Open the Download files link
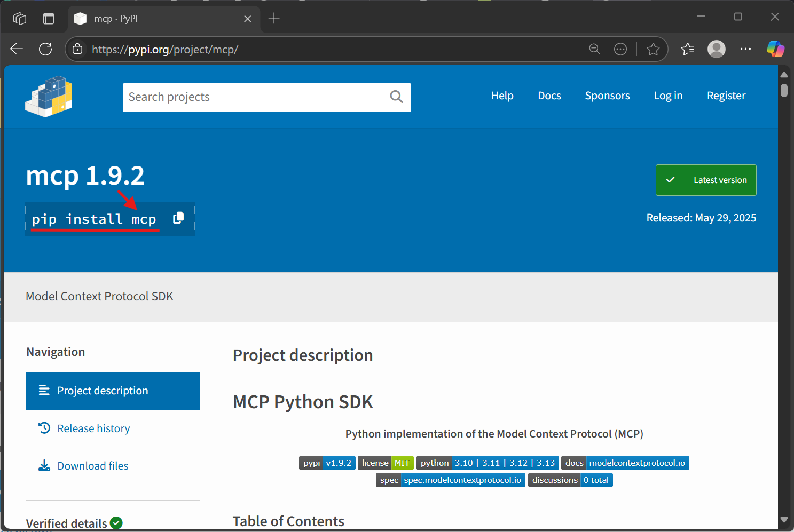 pos(93,466)
